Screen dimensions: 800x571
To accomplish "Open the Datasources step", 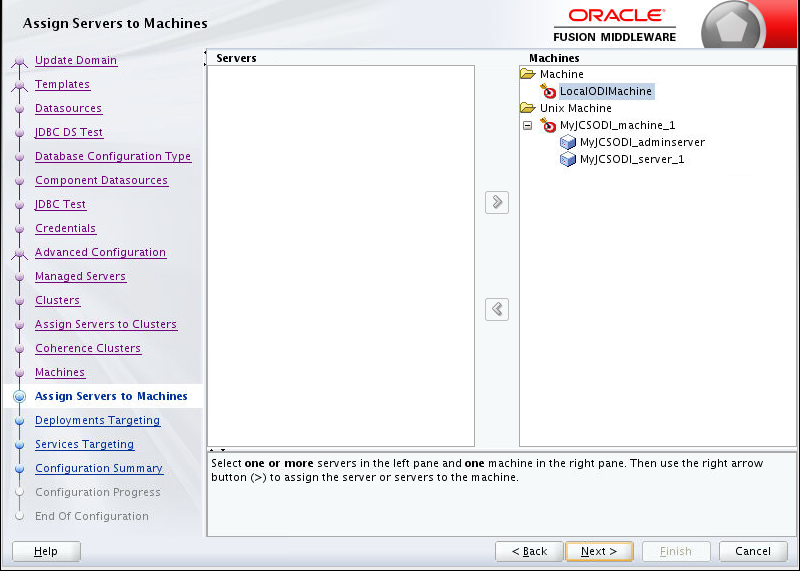I will click(68, 108).
